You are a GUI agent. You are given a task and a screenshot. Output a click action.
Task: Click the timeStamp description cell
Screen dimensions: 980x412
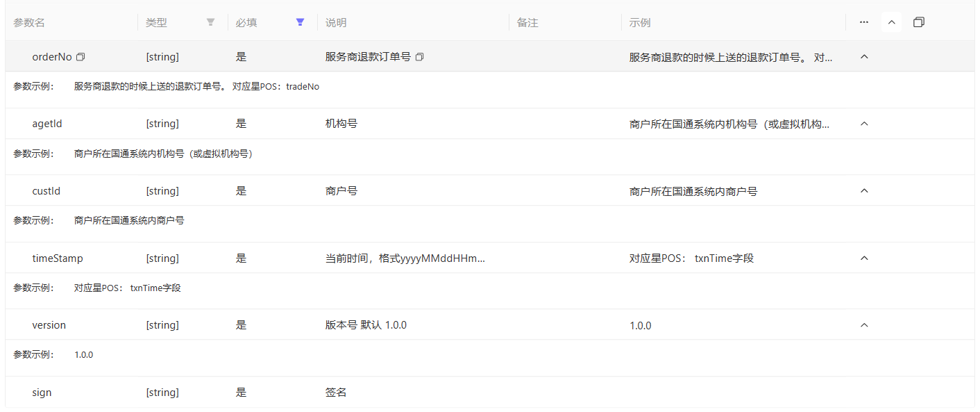click(x=405, y=258)
